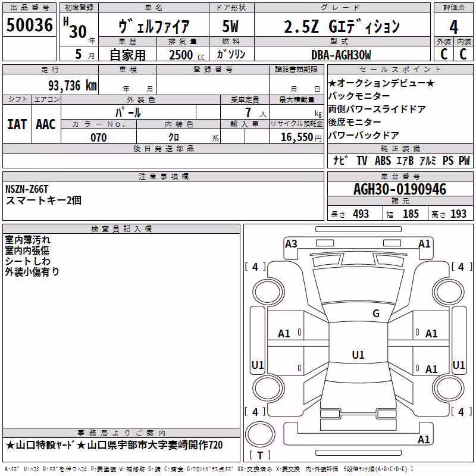
Task: Select interior color クロ
Action: pos(174,137)
